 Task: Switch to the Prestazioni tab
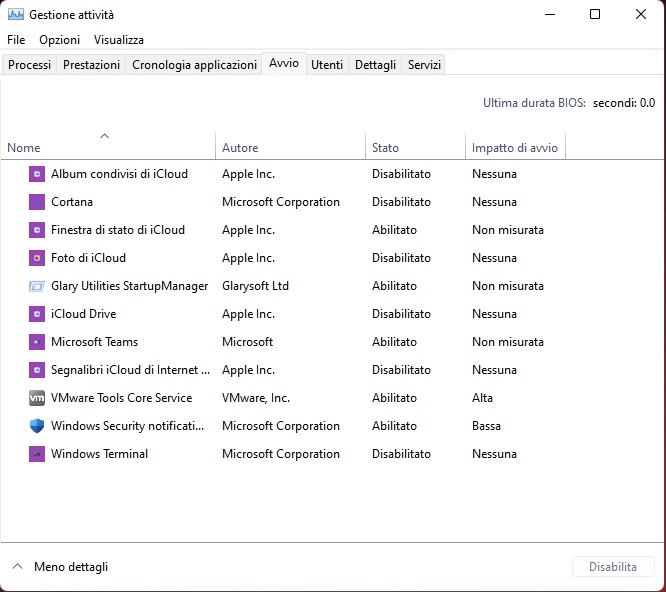tap(91, 65)
